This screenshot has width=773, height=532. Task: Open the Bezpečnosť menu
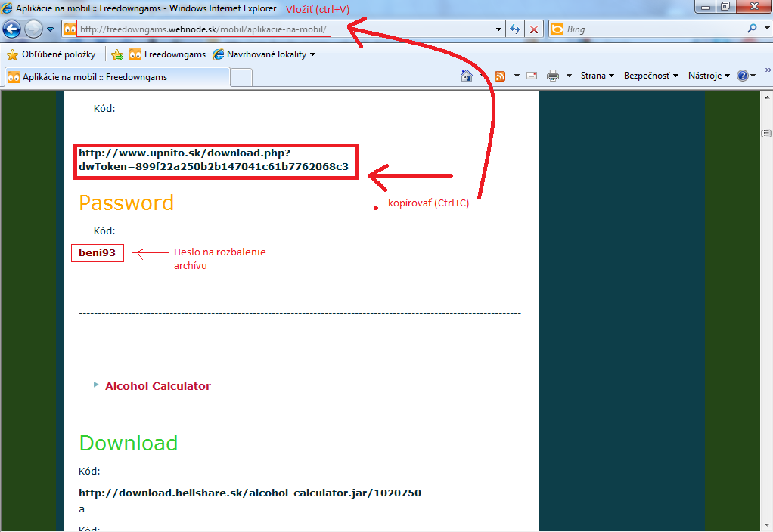(650, 76)
